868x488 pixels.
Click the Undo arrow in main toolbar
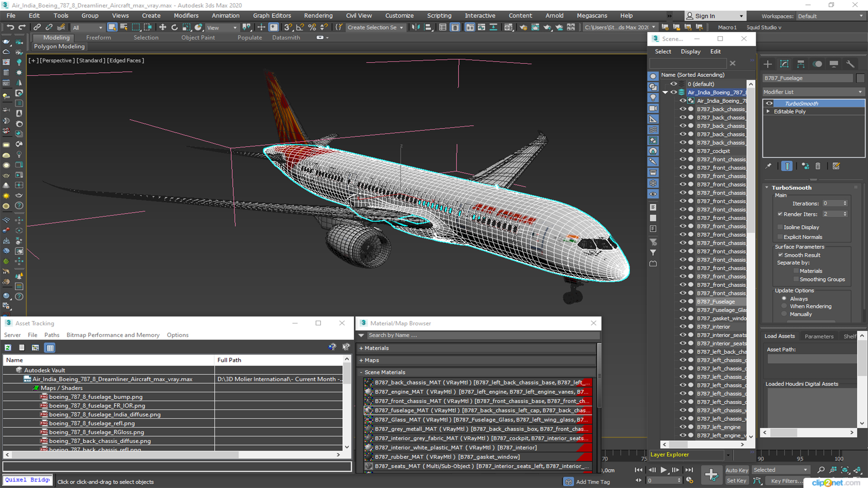(x=10, y=28)
